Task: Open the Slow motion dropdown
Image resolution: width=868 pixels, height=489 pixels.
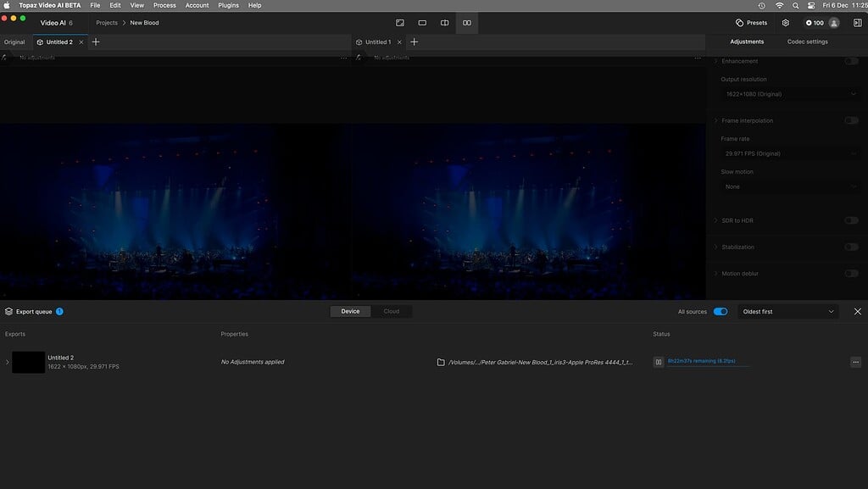Action: [787, 186]
